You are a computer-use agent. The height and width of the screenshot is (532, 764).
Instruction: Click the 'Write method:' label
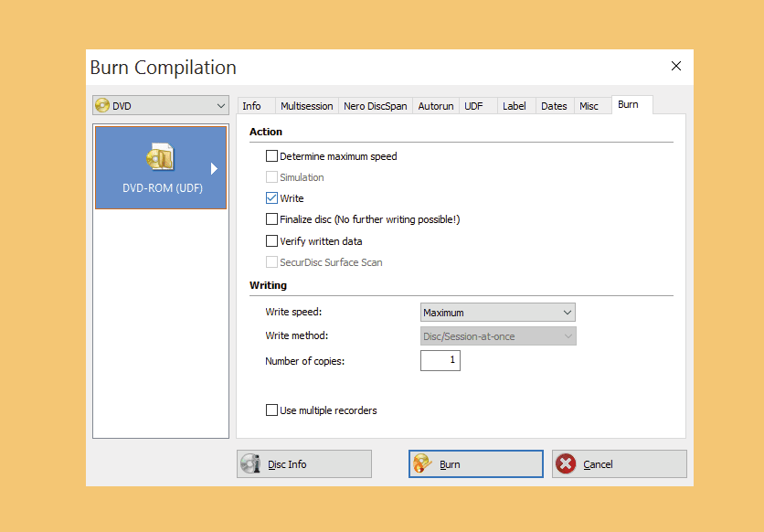297,335
